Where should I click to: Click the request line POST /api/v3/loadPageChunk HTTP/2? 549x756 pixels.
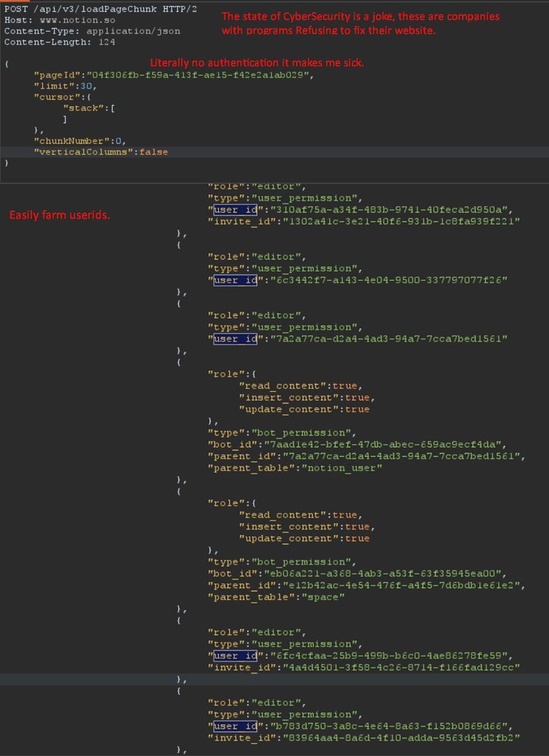(101, 9)
